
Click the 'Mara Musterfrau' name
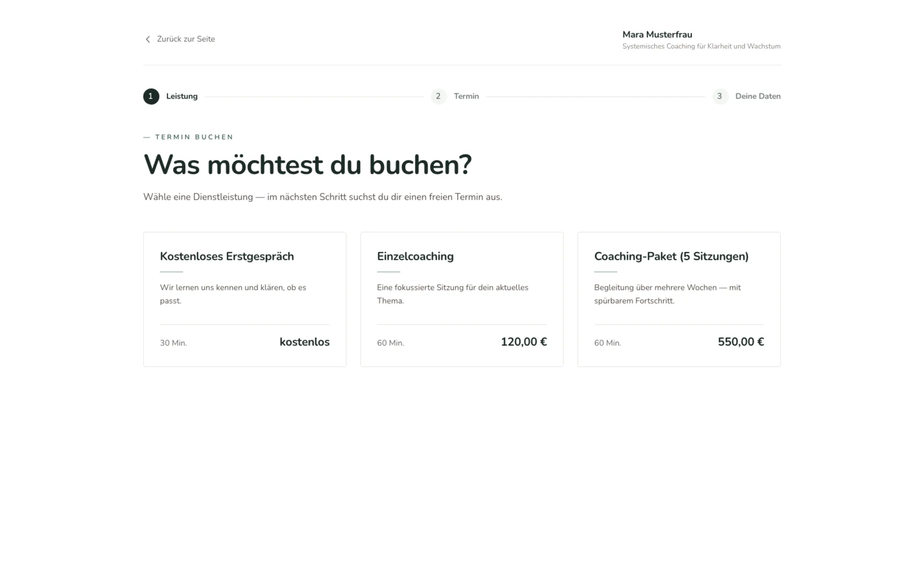657,35
